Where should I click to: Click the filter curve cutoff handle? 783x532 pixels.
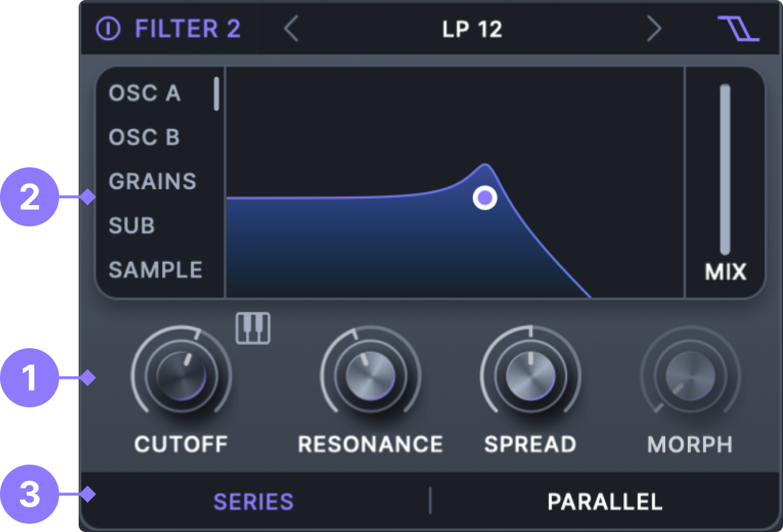pyautogui.click(x=485, y=197)
